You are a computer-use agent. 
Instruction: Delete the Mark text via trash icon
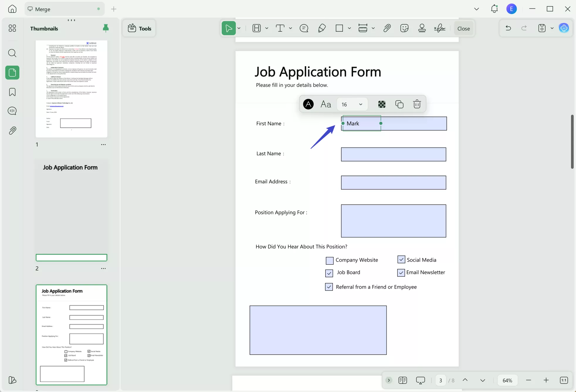coord(417,104)
